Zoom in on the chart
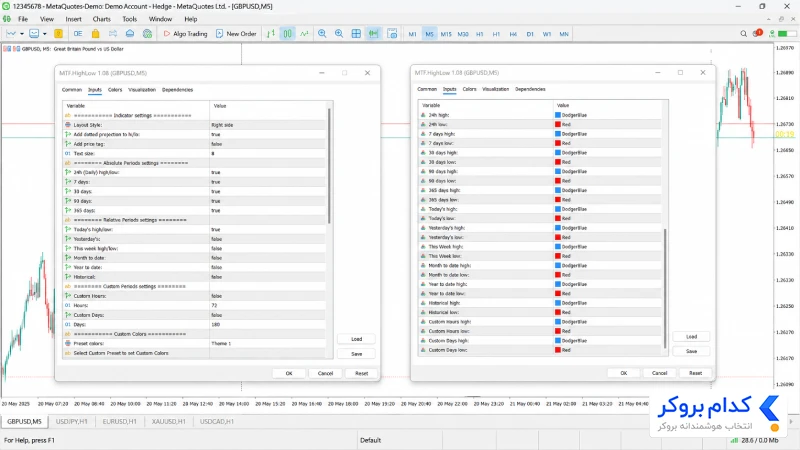The image size is (800, 450). 322,34
